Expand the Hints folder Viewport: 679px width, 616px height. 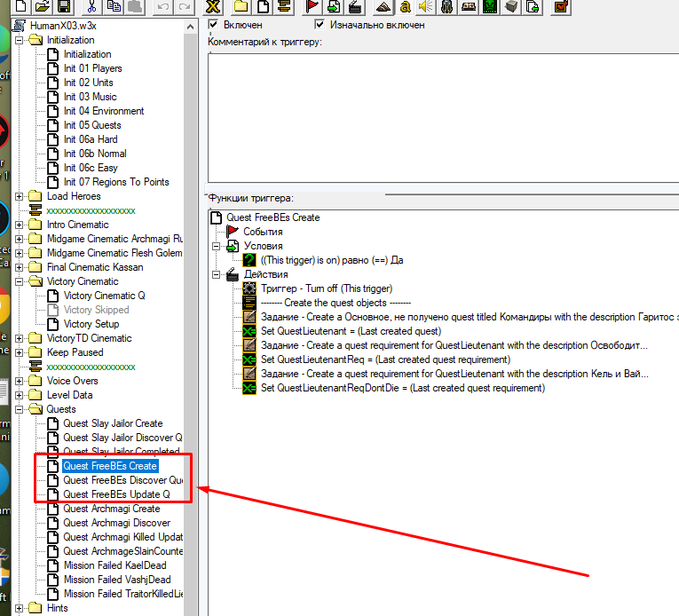tap(19, 608)
